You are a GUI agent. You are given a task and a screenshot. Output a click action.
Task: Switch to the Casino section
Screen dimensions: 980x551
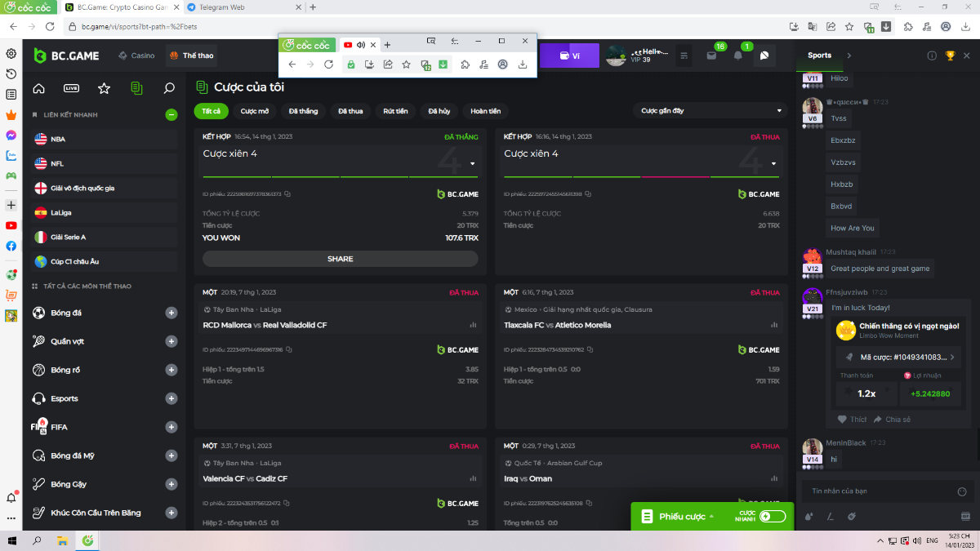point(136,56)
